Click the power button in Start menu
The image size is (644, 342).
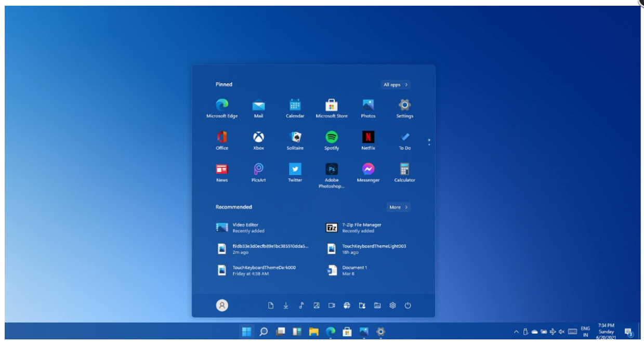[x=408, y=306]
